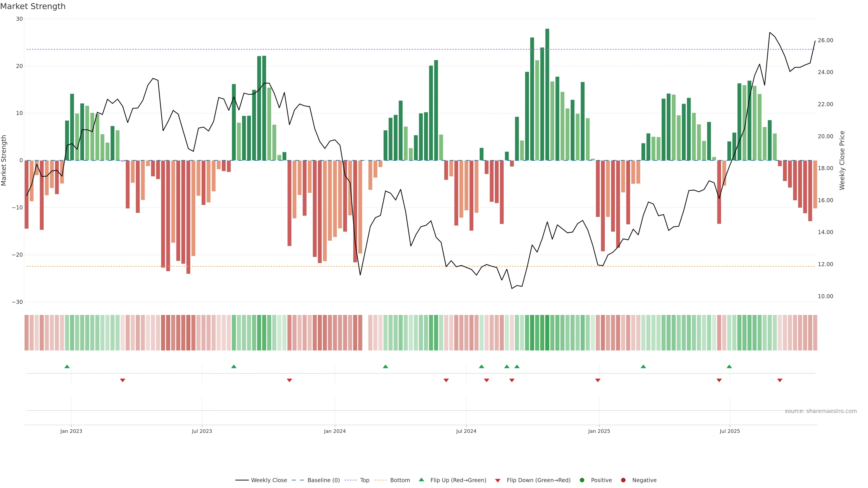Click the flip-up marker just before Jul 2025
The width and height of the screenshot is (868, 488).
(729, 366)
